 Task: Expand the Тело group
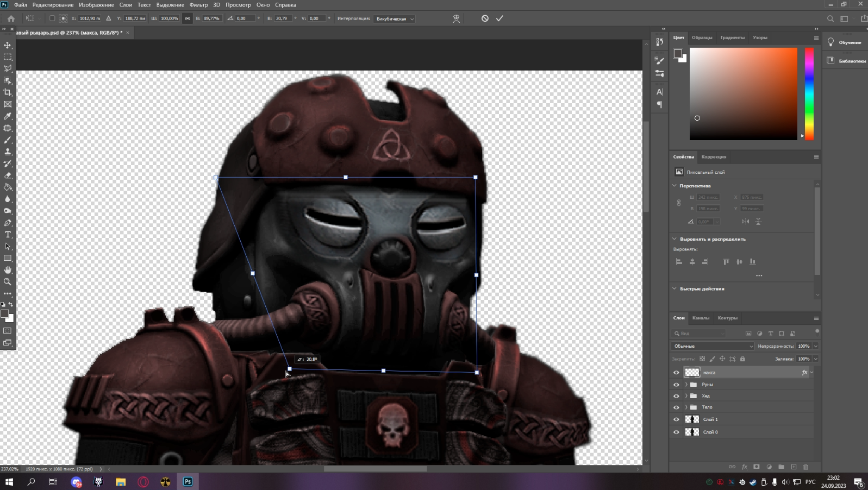(686, 407)
